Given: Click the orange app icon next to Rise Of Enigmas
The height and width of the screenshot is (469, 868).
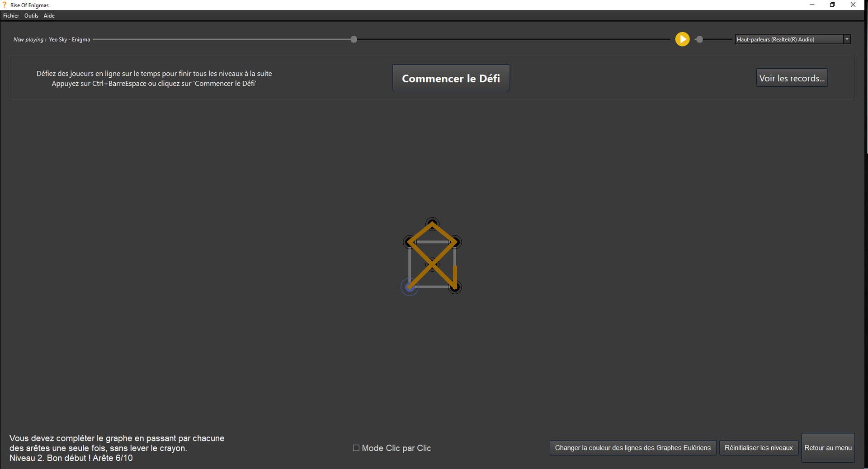Looking at the screenshot, I should 4,5.
